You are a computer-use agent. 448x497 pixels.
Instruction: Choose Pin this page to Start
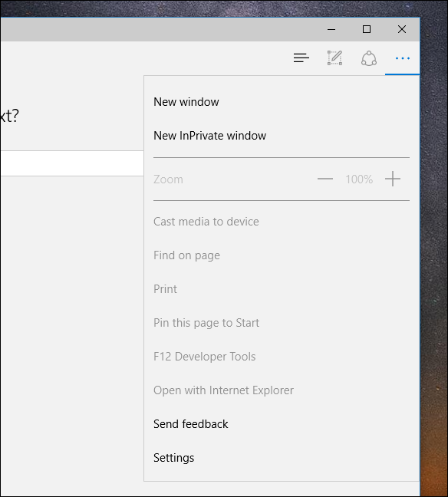(206, 323)
